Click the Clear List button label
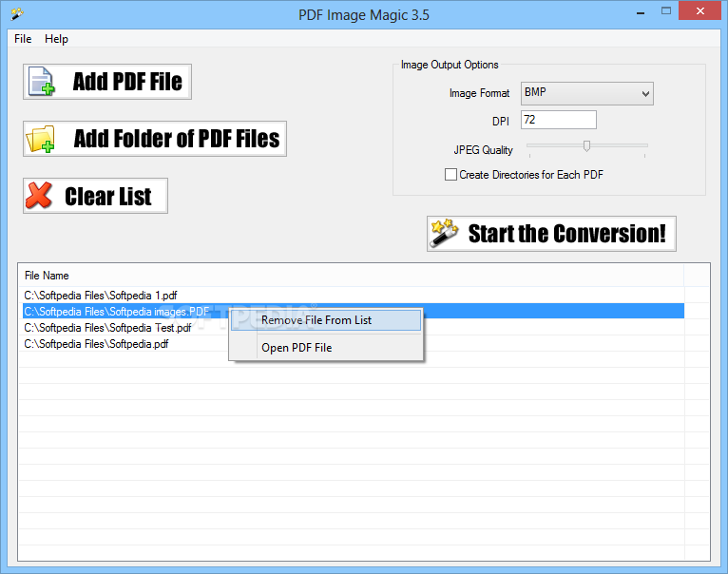The height and width of the screenshot is (574, 728). point(108,196)
